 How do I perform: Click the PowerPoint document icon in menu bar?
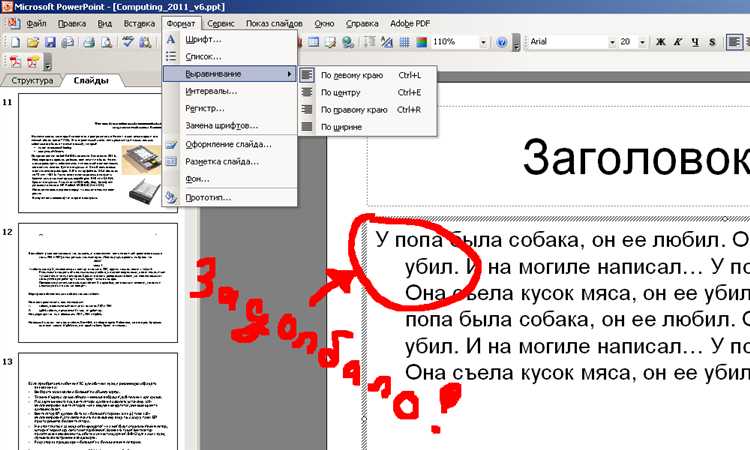point(13,23)
